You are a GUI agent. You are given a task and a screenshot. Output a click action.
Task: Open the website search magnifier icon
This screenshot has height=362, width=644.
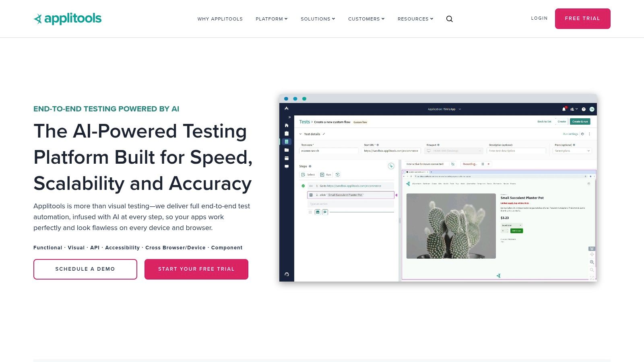pos(450,19)
